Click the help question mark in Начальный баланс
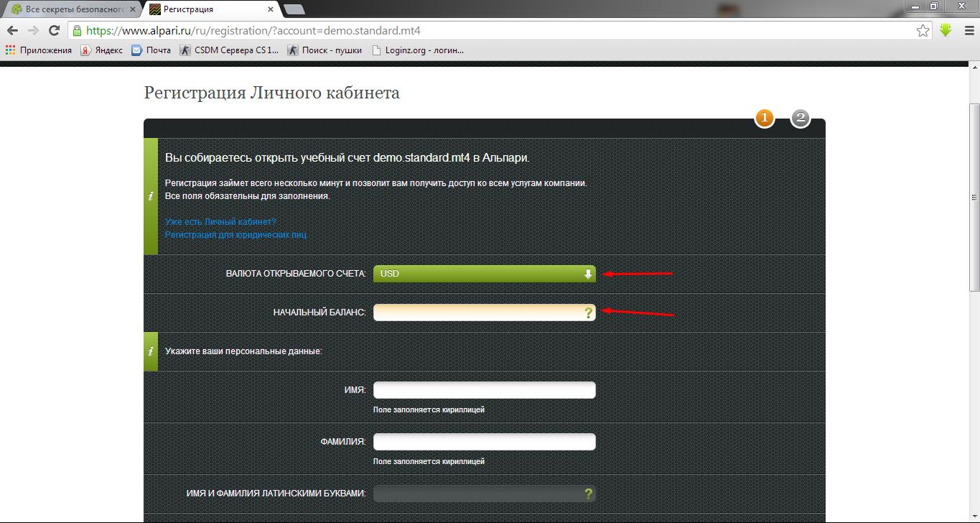 pyautogui.click(x=588, y=313)
